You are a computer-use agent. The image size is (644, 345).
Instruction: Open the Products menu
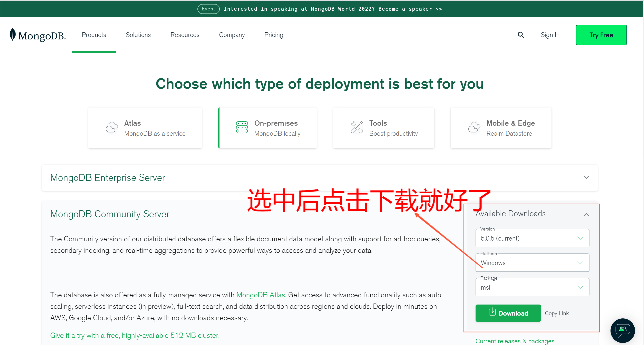click(94, 35)
